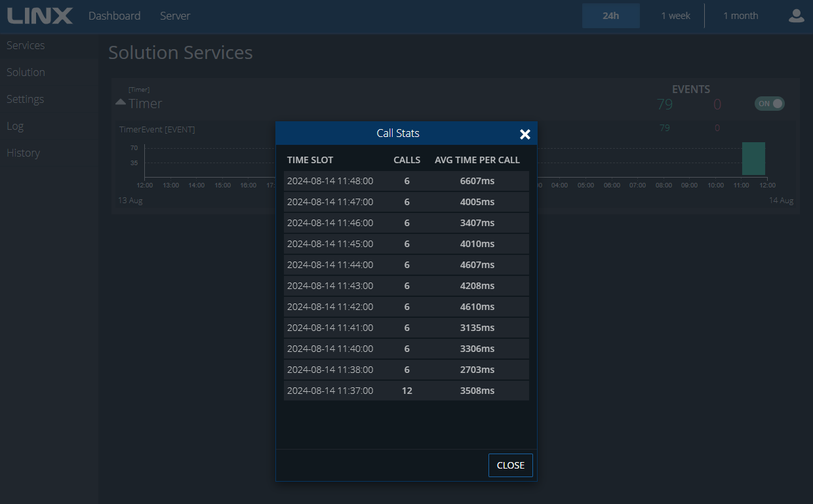Screen dimensions: 813x504
Task: Open the Server menu
Action: (175, 16)
